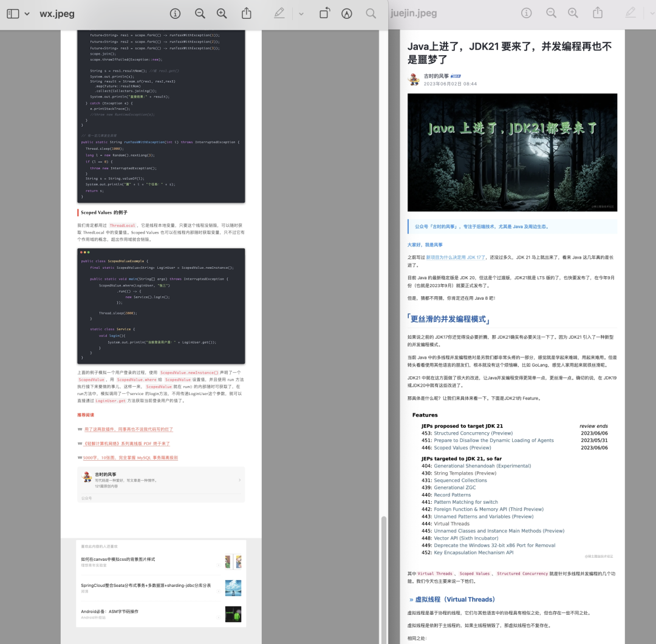Click the 推荐阅读 heading in wx.jpeg
This screenshot has height=644, width=656.
click(86, 415)
